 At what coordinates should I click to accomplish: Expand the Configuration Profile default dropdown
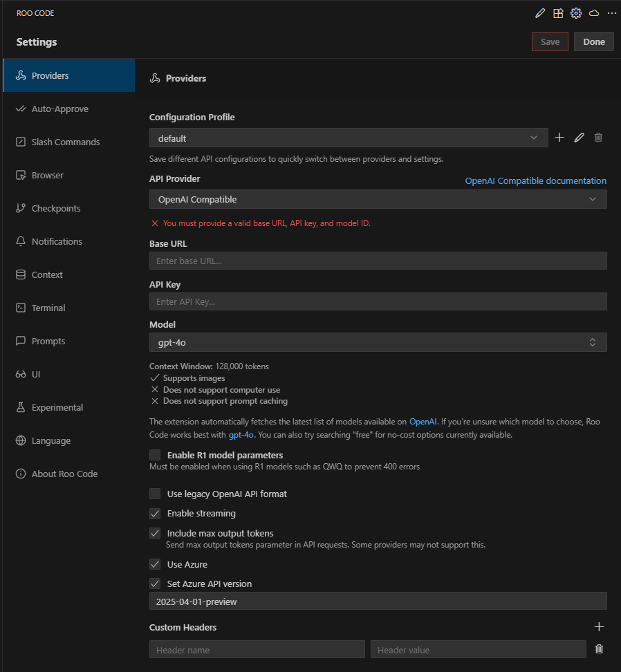point(349,138)
